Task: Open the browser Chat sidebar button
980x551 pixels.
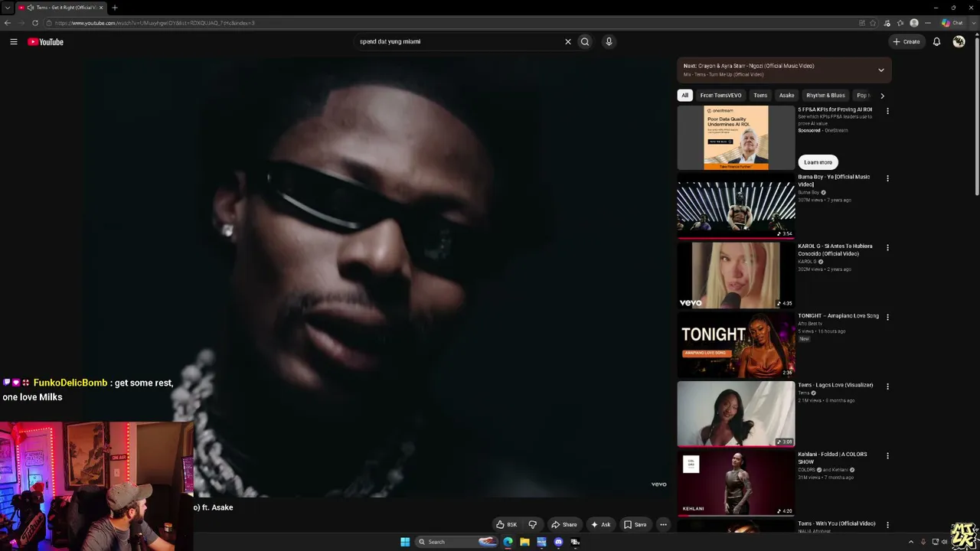Action: pyautogui.click(x=952, y=23)
